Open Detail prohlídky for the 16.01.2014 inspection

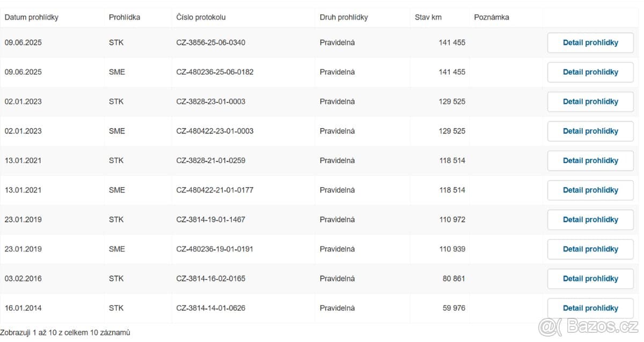tap(590, 308)
